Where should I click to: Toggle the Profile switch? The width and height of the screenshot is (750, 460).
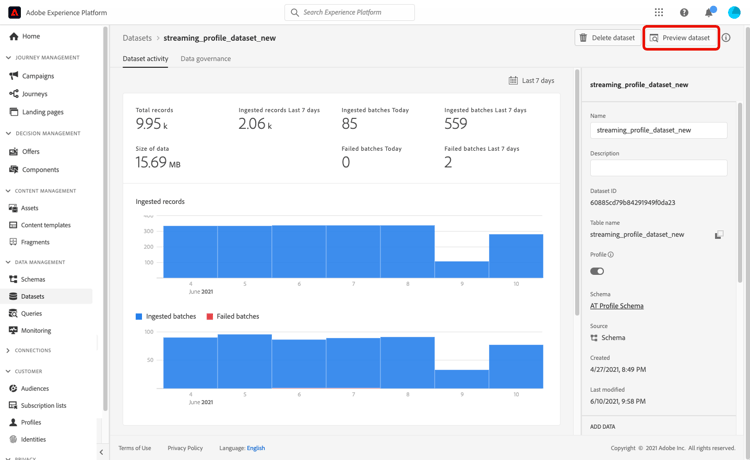(x=597, y=271)
